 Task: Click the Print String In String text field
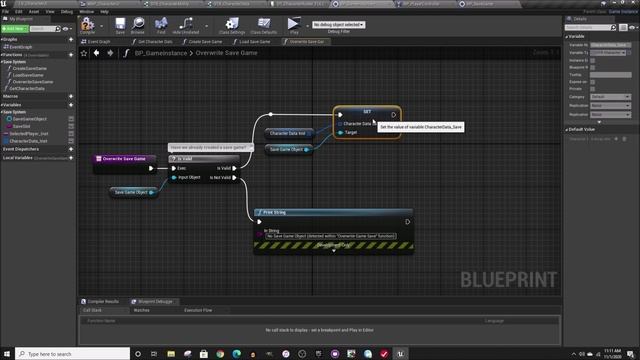pyautogui.click(x=331, y=236)
